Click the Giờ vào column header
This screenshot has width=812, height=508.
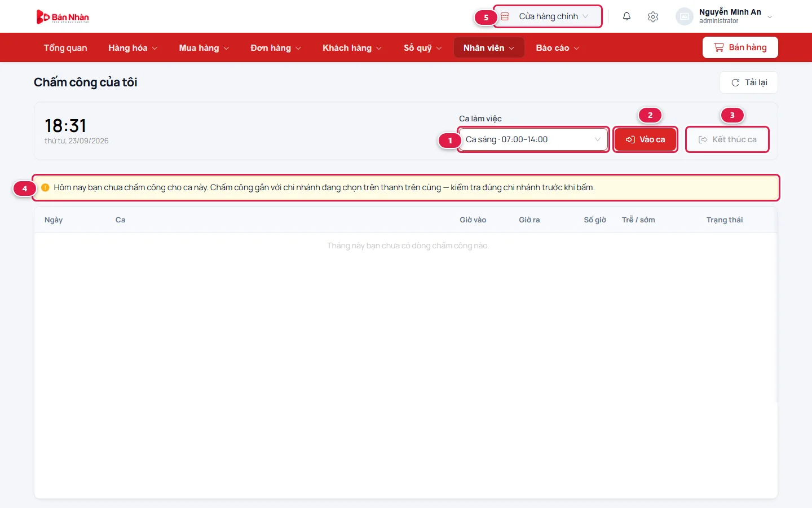click(473, 220)
